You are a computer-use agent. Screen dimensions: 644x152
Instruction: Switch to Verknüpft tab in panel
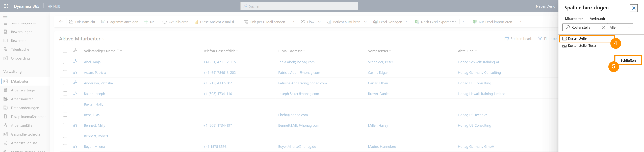pos(597,19)
